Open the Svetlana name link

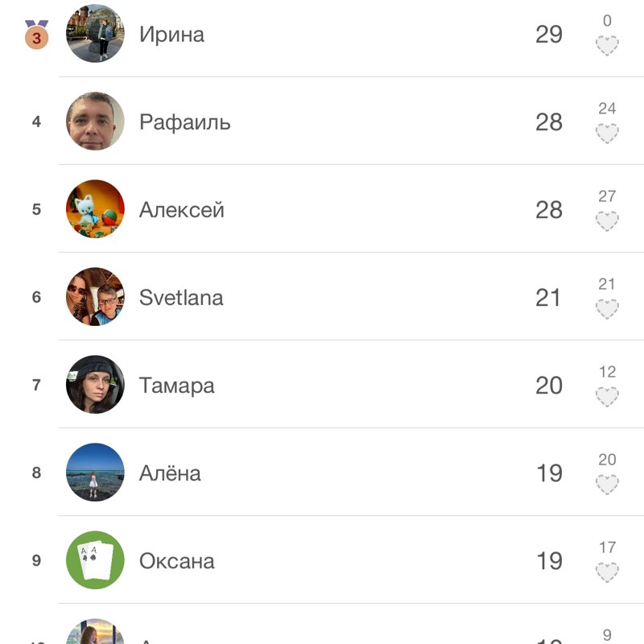click(x=181, y=298)
